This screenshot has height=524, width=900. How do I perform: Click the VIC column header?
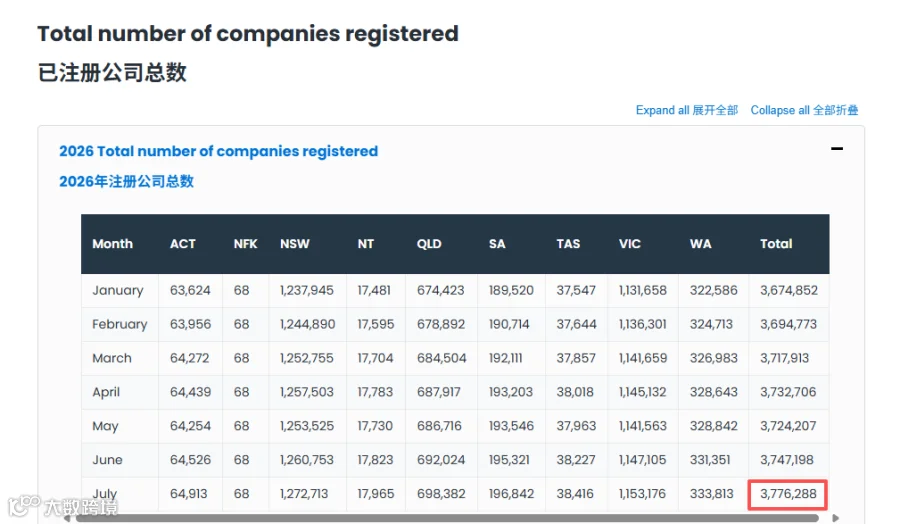(630, 244)
